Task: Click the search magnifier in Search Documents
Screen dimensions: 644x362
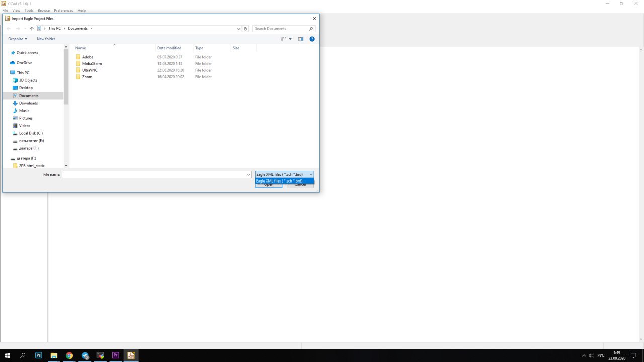Action: click(311, 29)
